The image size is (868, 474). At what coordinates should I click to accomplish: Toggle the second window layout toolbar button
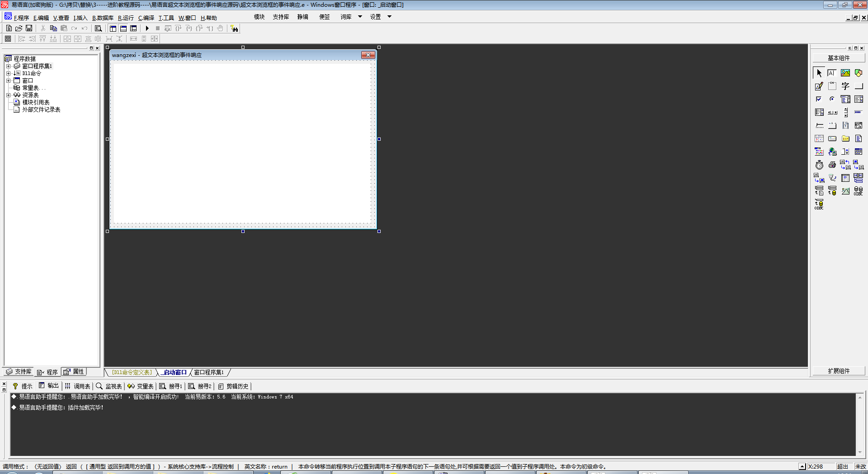coord(123,28)
